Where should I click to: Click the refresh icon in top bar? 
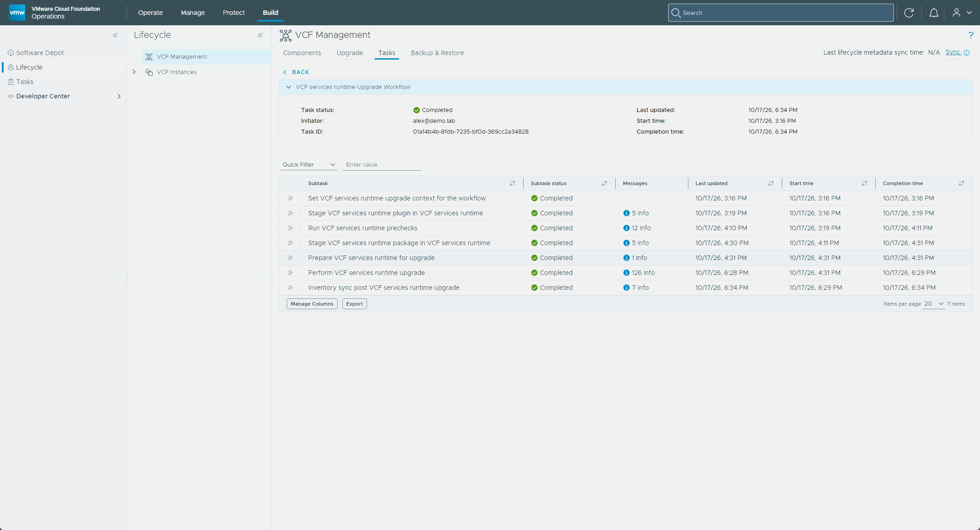(909, 13)
